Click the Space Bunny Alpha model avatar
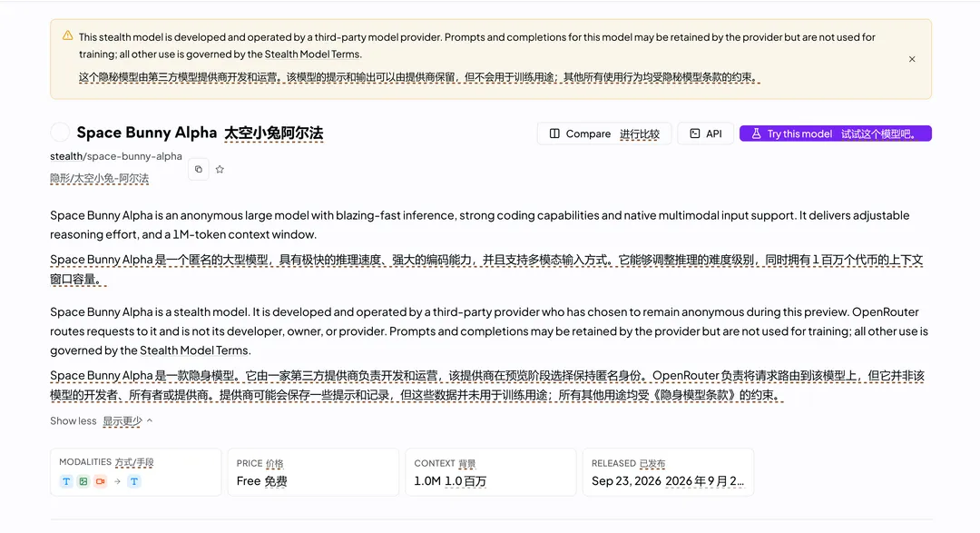 (x=60, y=132)
